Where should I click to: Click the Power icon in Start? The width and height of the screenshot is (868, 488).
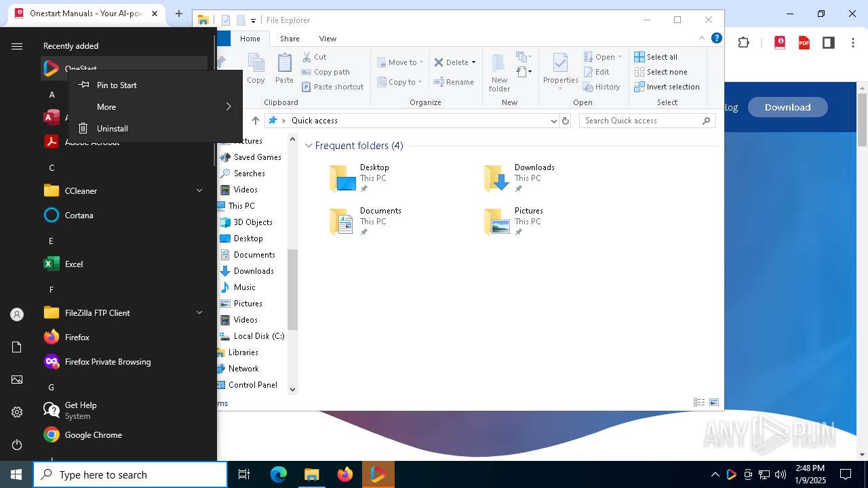click(17, 445)
